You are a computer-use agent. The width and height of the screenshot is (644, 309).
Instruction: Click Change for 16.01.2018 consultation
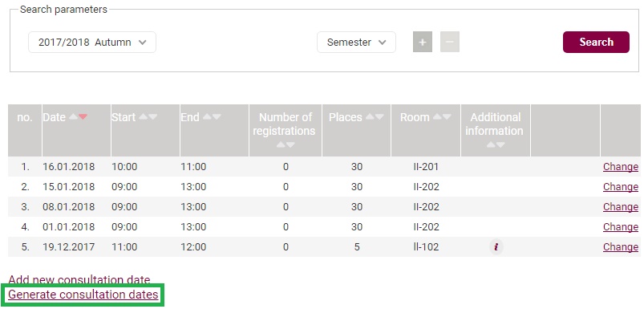click(621, 167)
